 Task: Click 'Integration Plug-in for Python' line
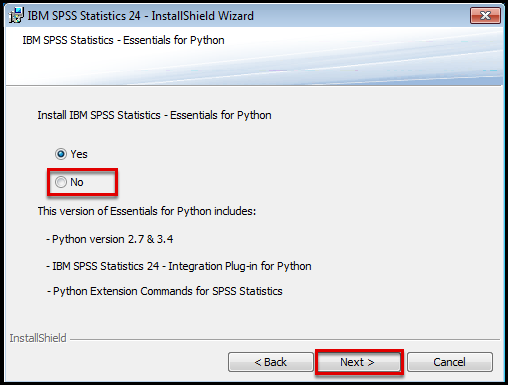179,266
